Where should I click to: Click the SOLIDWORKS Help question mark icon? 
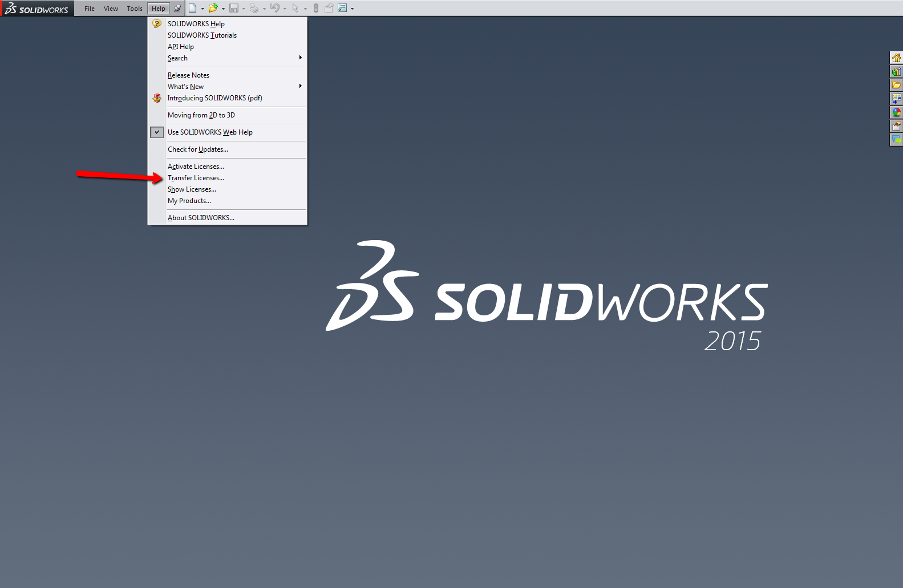tap(157, 23)
